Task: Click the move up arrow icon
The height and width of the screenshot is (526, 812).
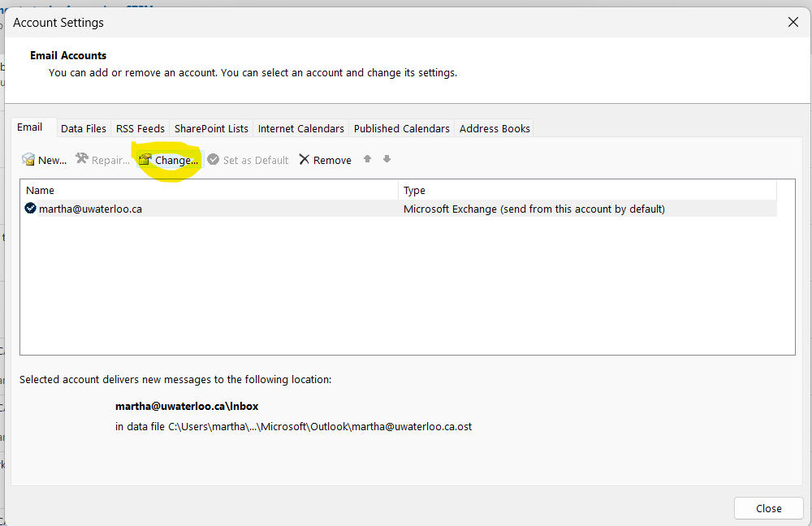Action: point(367,159)
